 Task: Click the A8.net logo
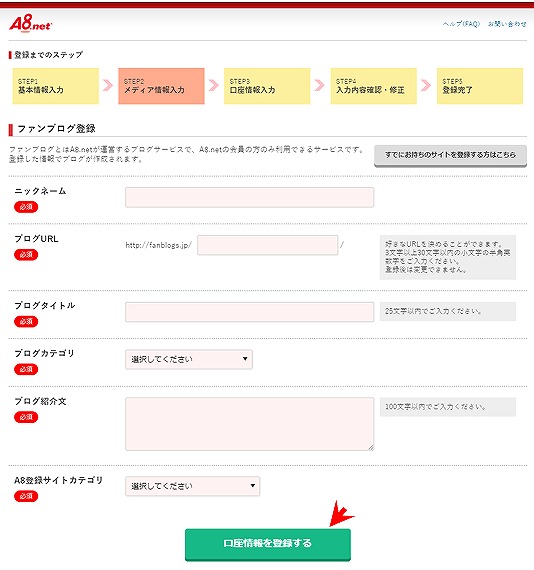31,24
